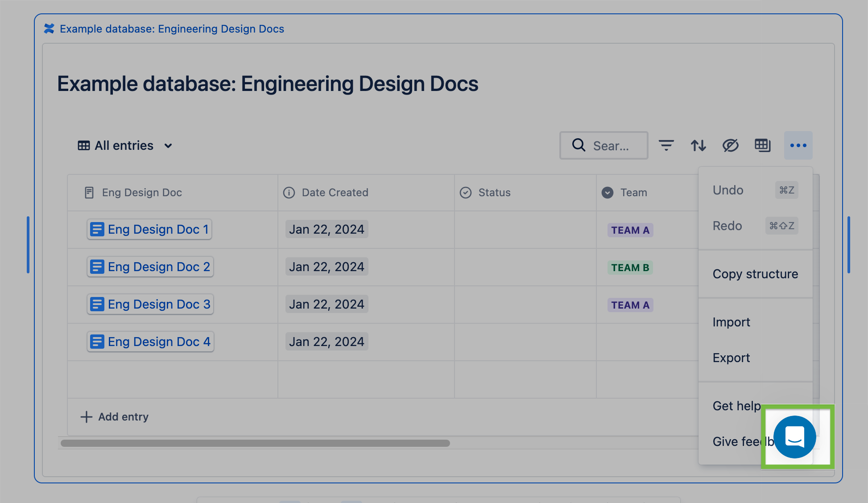Image resolution: width=868 pixels, height=503 pixels.
Task: Click Jan 22, 2024 date in Doc 4 row
Action: click(x=327, y=342)
